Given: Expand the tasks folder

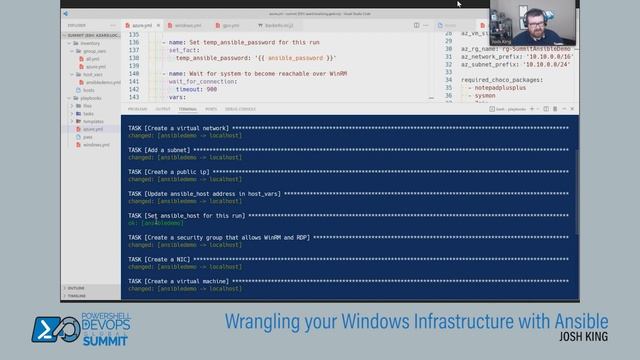Looking at the screenshot, I should (x=72, y=113).
